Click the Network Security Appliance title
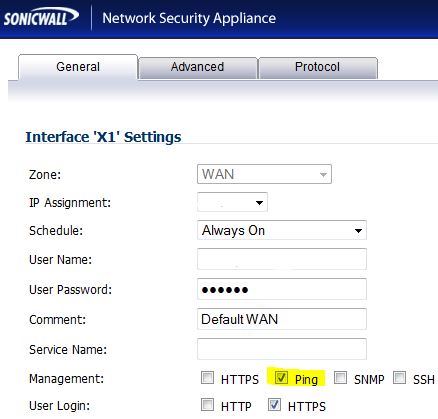The width and height of the screenshot is (438, 419). (x=189, y=18)
